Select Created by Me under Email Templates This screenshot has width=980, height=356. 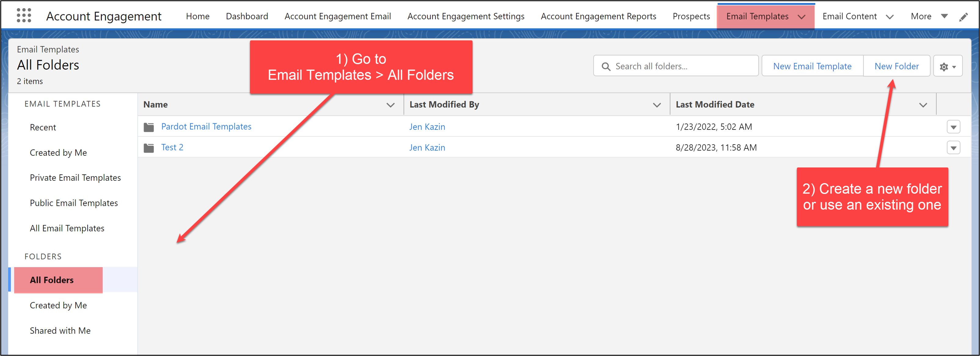58,153
